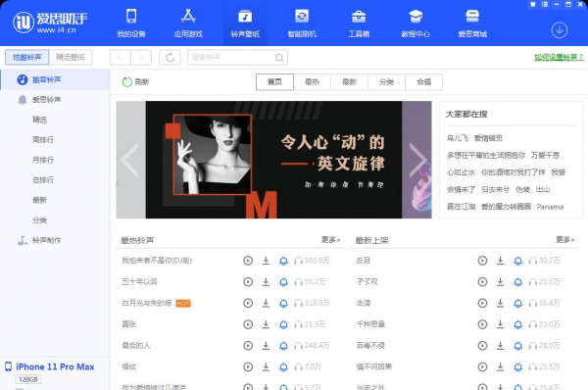Play the 反目 ringtone
This screenshot has width=588, height=390.
pyautogui.click(x=482, y=261)
